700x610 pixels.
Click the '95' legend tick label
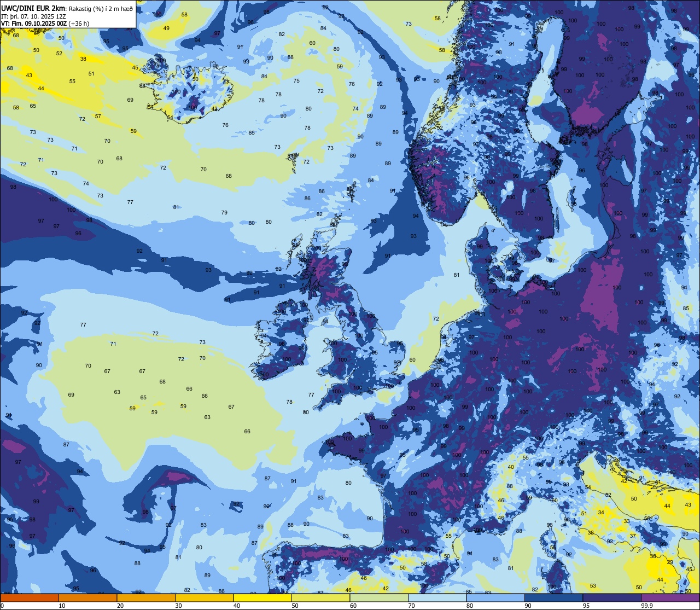(586, 606)
